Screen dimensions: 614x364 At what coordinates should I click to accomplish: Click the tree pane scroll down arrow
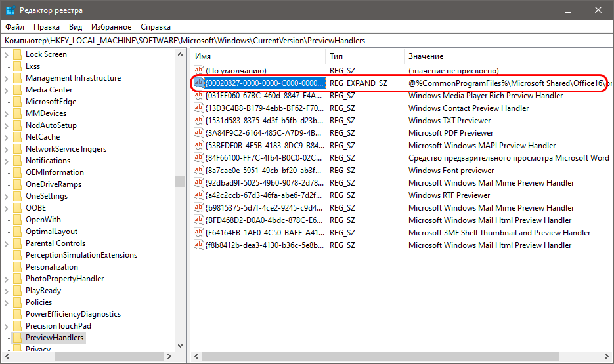point(180,345)
